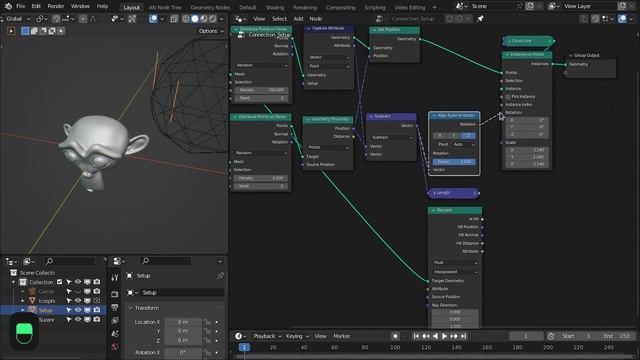The height and width of the screenshot is (360, 640).
Task: Open the Tool properties tab icon
Action: (x=115, y=278)
